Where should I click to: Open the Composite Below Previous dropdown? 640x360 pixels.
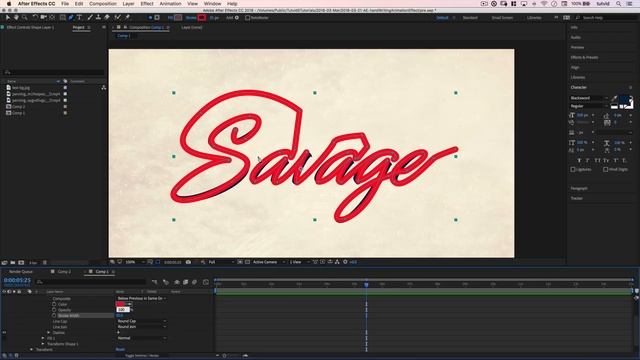click(141, 298)
